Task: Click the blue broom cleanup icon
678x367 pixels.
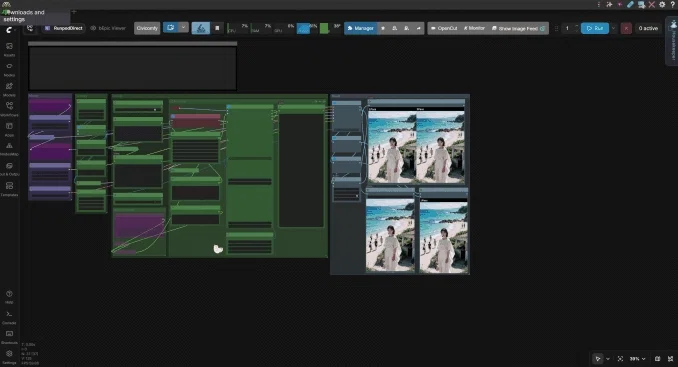Action: click(201, 28)
